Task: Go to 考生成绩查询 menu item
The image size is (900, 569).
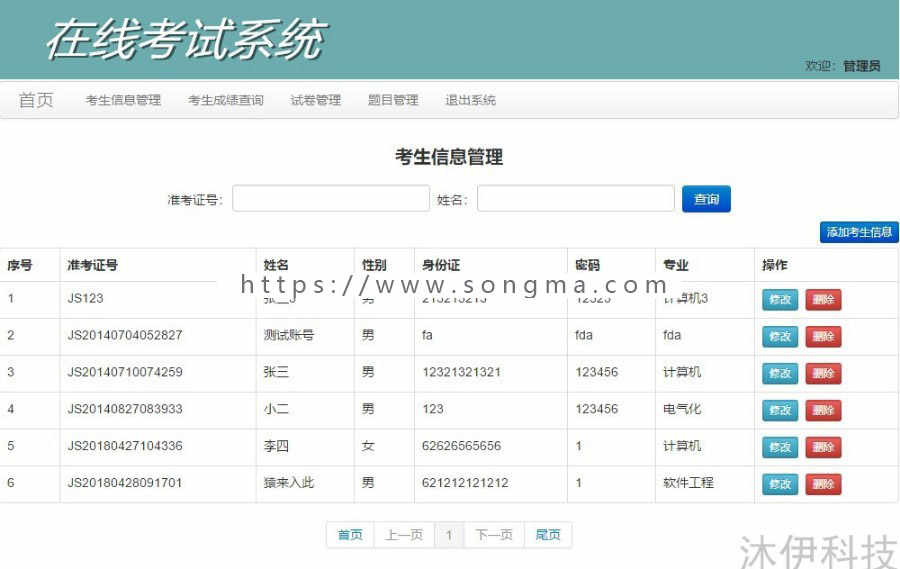Action: [x=226, y=100]
